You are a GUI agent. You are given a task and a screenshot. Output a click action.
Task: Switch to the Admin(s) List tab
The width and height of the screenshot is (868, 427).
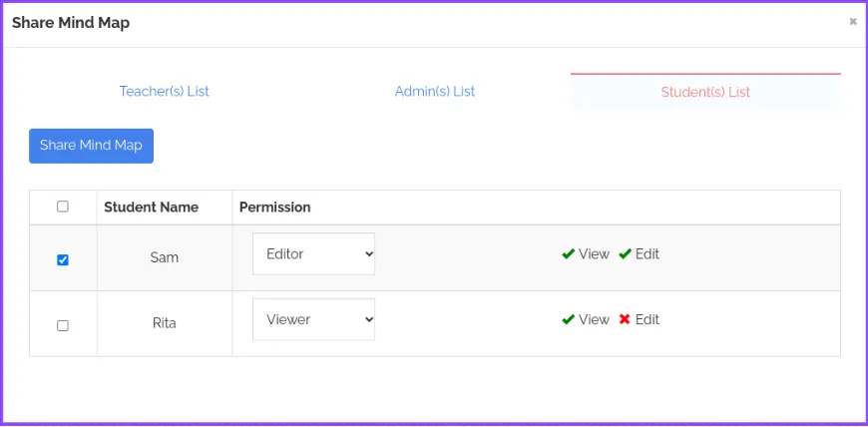tap(435, 92)
